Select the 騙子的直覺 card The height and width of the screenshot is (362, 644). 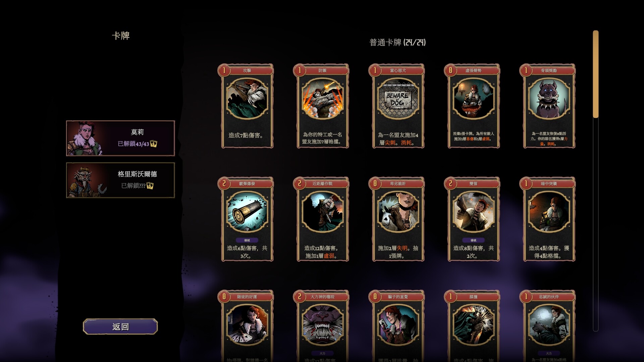pyautogui.click(x=398, y=326)
